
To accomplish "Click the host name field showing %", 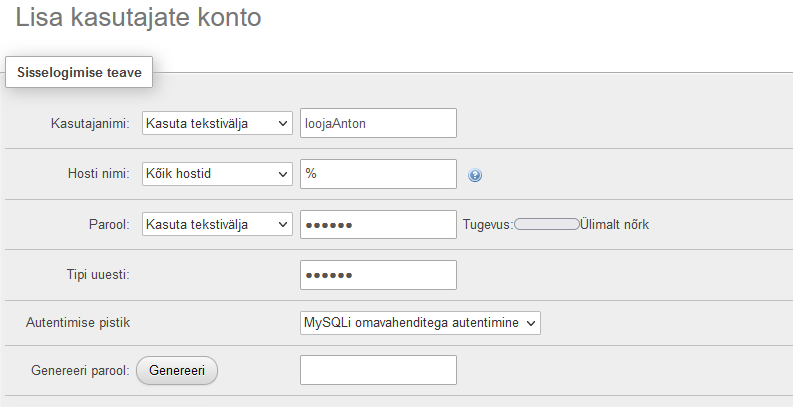I will coord(378,174).
